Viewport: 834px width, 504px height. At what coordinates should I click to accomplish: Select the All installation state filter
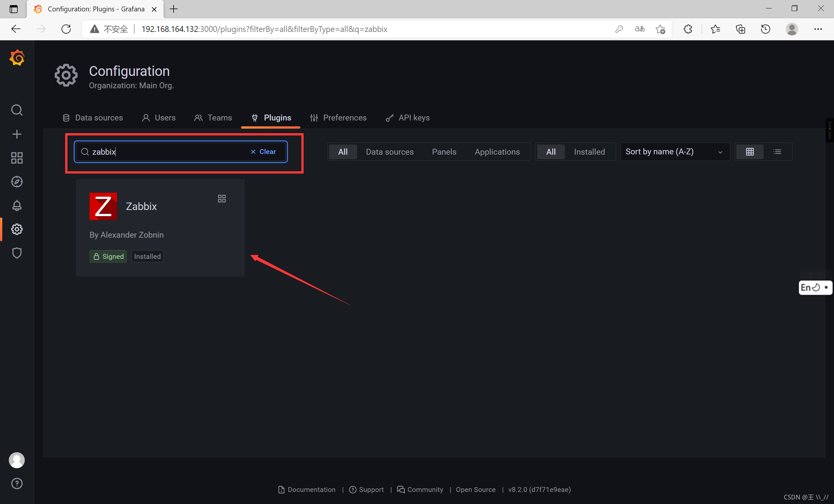point(551,152)
